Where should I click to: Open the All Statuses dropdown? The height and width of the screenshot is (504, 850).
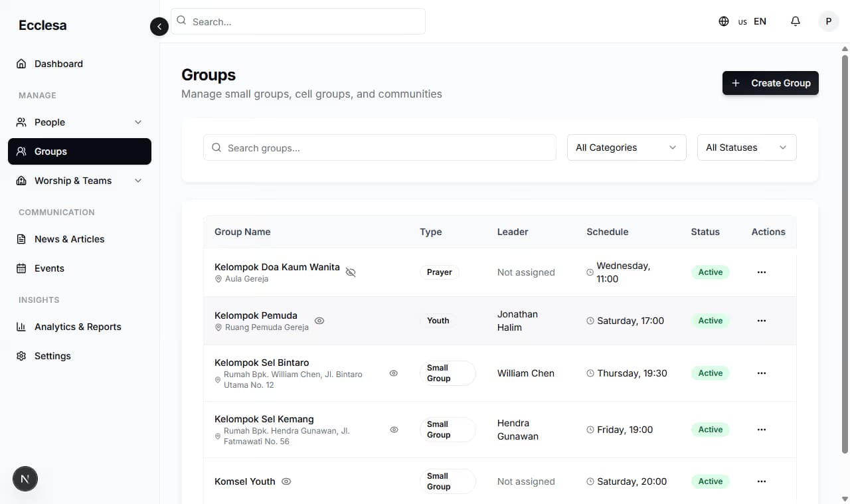[x=746, y=147]
